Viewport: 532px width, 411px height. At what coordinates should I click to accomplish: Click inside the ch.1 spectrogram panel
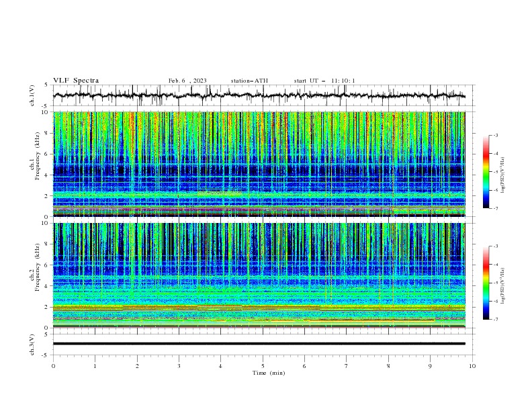259,164
